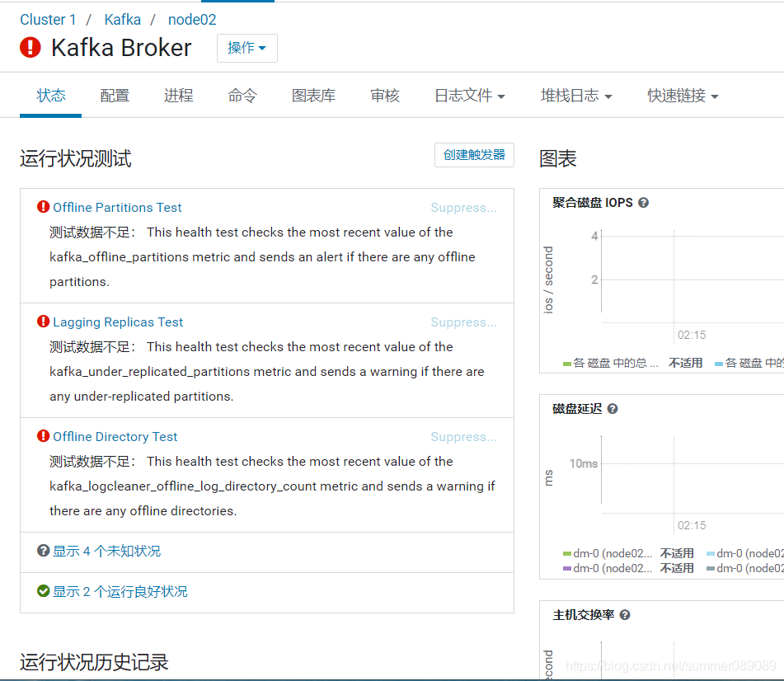The image size is (784, 681).
Task: Click the 聚合磁盘 IOPS chart plot area
Action: (692, 276)
